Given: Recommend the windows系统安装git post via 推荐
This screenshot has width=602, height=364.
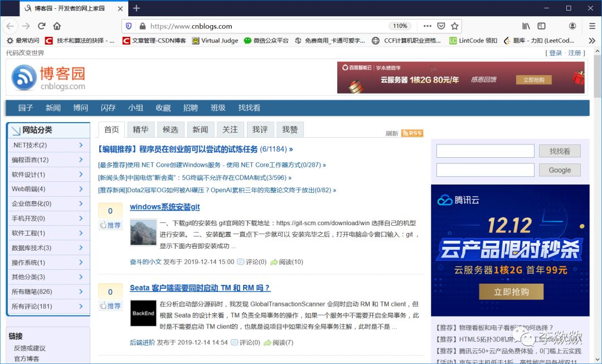Looking at the screenshot, I should 110,225.
